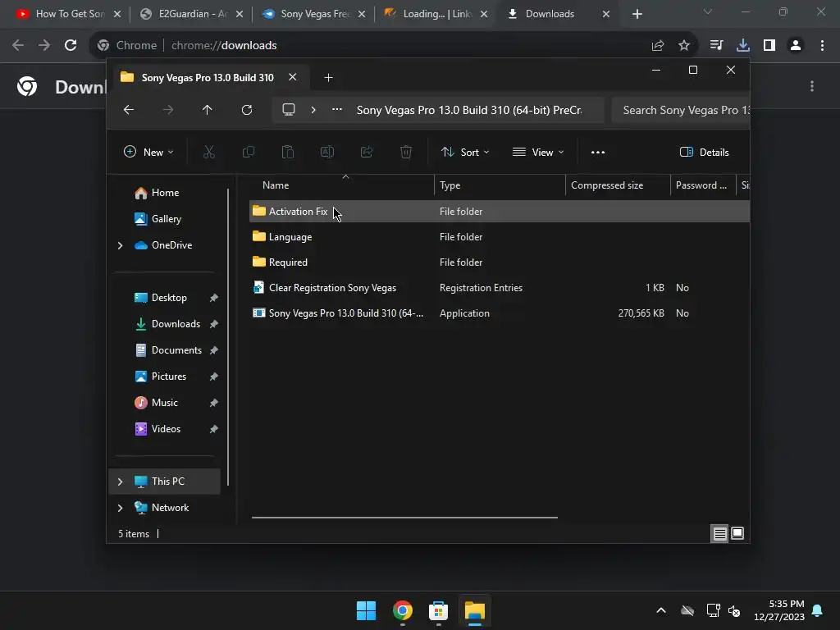840x630 pixels.
Task: Open the View dropdown menu
Action: tap(538, 152)
